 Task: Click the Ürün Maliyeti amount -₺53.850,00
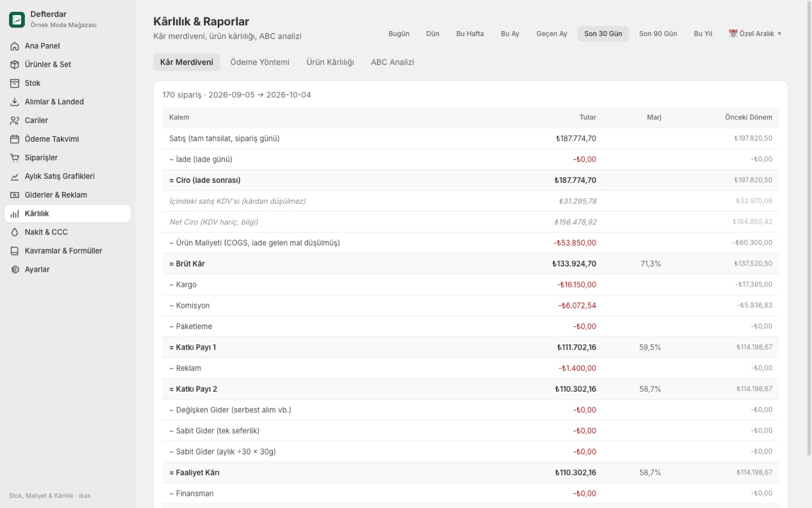click(x=574, y=243)
